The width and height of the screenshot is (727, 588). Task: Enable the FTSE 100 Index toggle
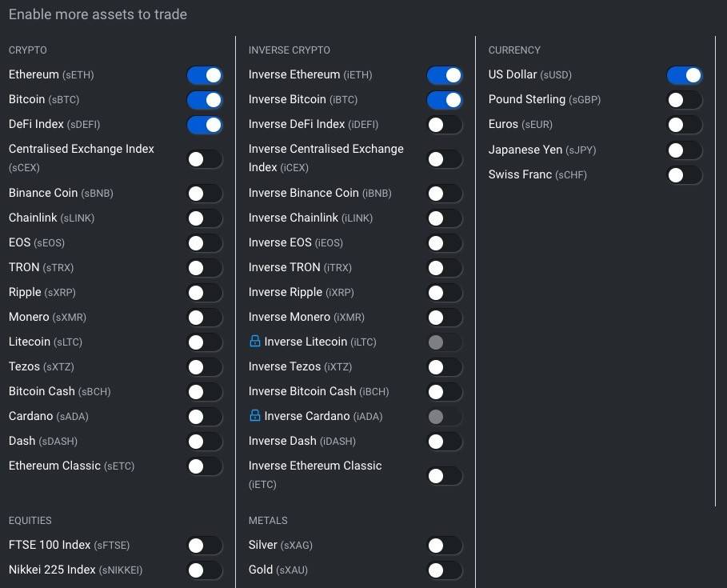205,546
